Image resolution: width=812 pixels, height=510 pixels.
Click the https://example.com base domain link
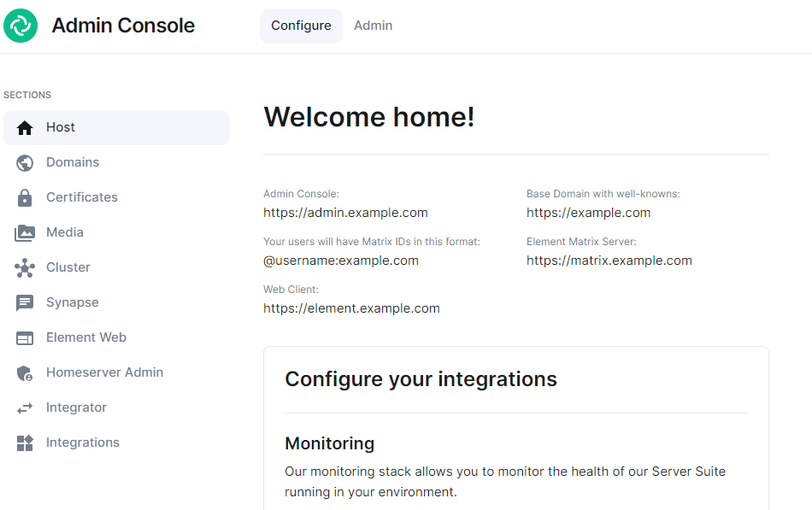pyautogui.click(x=588, y=213)
